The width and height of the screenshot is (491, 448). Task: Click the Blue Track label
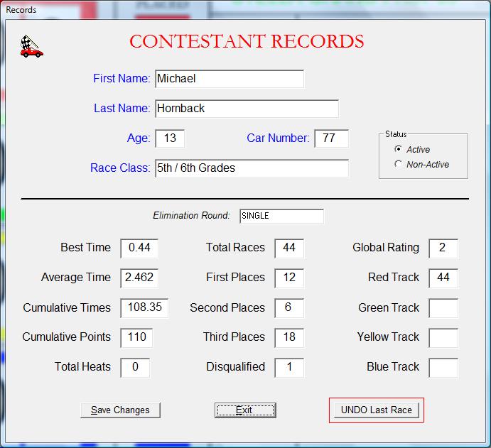click(393, 366)
